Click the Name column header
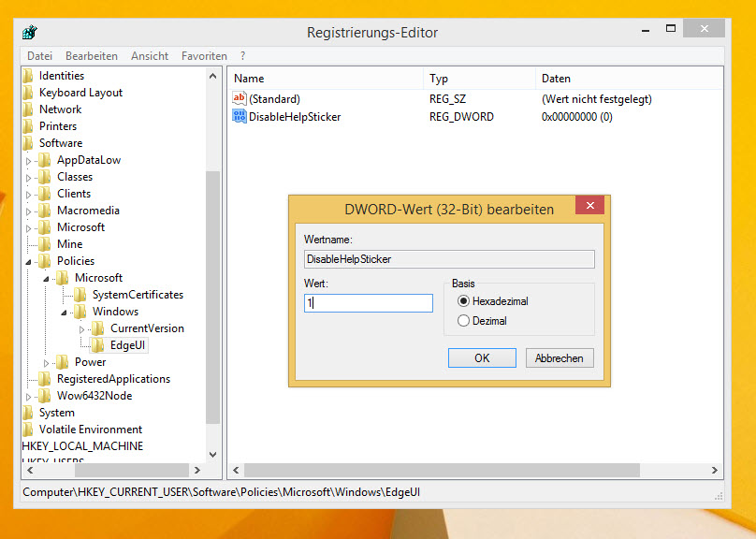This screenshot has width=756, height=539. [x=327, y=78]
